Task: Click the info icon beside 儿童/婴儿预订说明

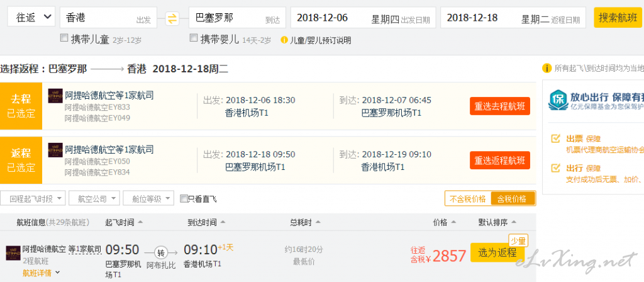Action: [284, 40]
